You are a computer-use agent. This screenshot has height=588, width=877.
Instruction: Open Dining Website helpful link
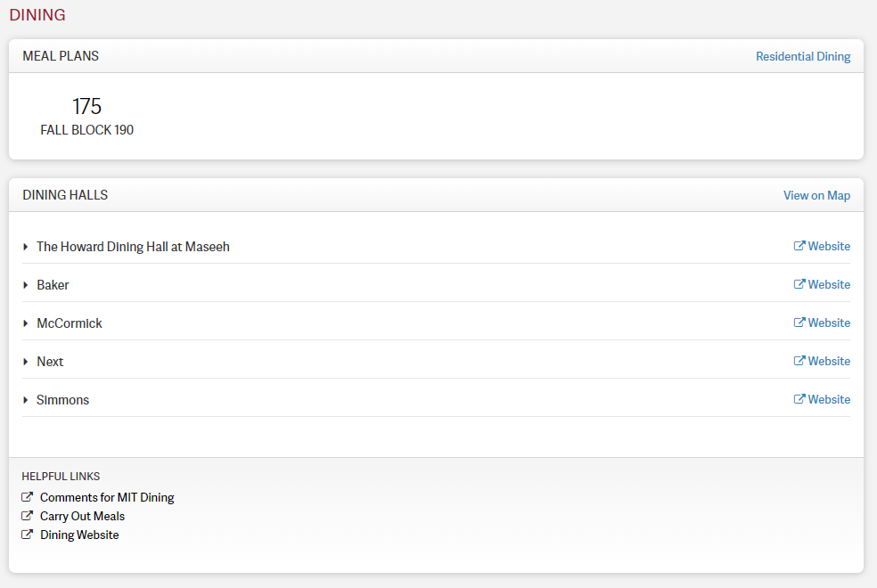(x=79, y=535)
